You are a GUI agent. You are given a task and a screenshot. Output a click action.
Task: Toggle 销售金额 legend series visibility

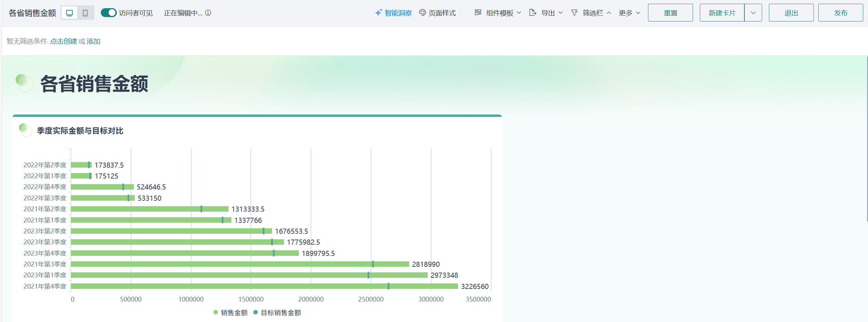[x=231, y=312]
